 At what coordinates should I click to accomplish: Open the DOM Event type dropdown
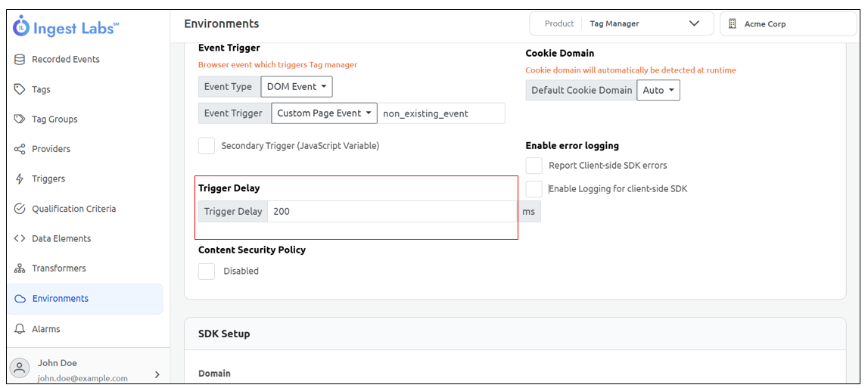point(297,87)
